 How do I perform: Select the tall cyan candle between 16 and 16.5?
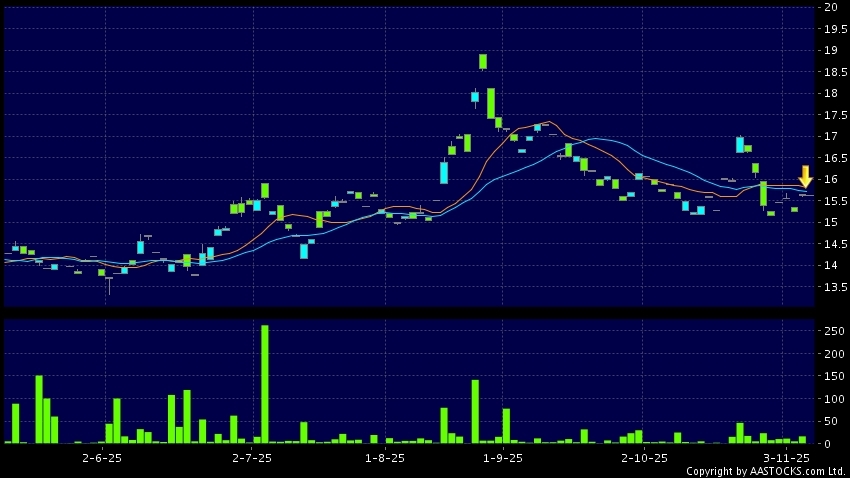coord(444,172)
